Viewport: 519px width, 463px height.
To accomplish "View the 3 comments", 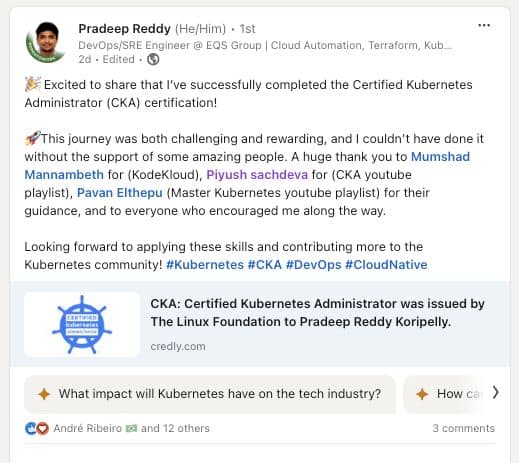I will click(x=463, y=428).
